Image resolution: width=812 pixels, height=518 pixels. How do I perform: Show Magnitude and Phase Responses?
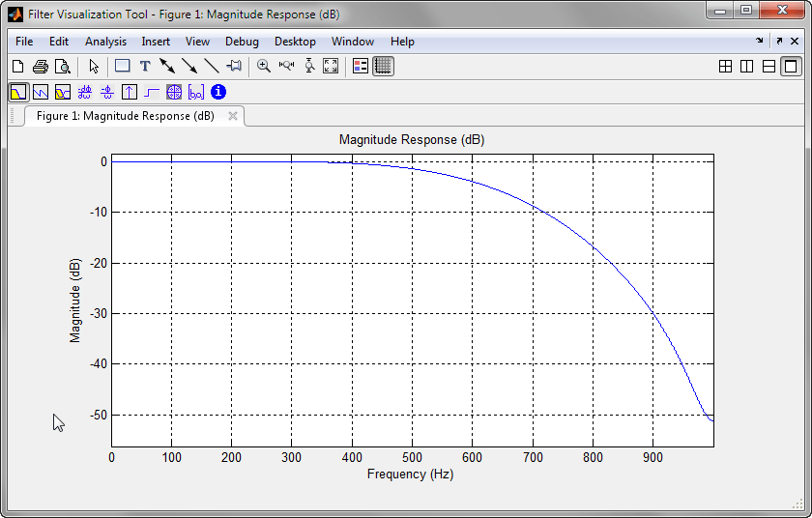tap(63, 93)
